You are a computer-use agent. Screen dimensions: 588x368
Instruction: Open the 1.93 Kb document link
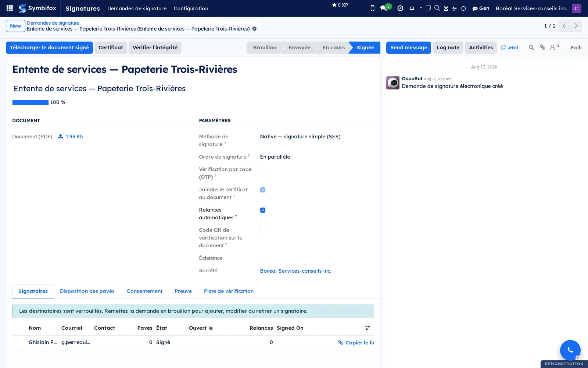75,137
